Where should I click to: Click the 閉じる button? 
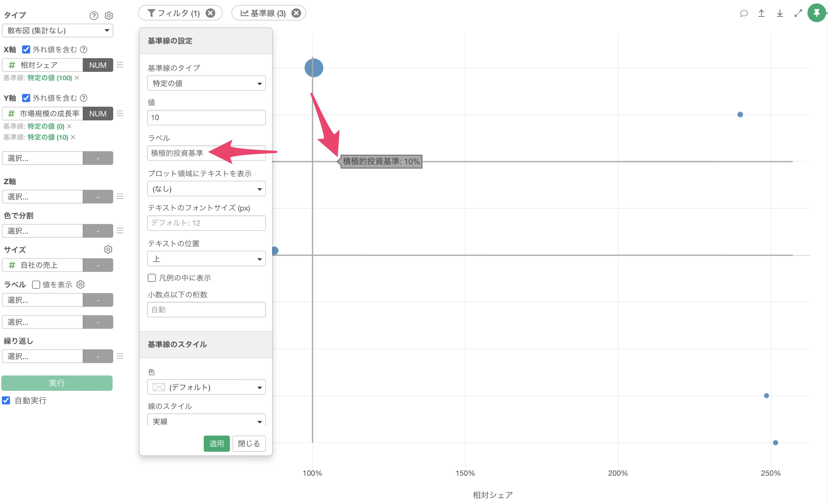tap(249, 444)
